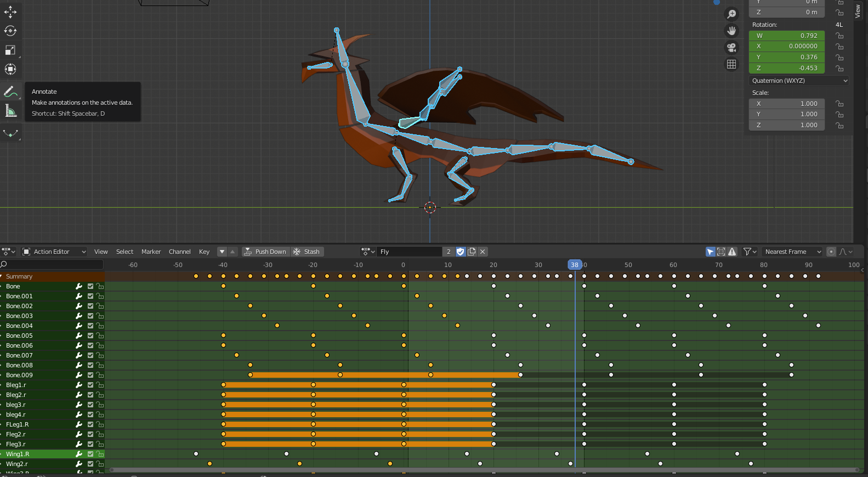This screenshot has height=477, width=868.
Task: Unlink the Fly action with the X icon
Action: pyautogui.click(x=483, y=252)
